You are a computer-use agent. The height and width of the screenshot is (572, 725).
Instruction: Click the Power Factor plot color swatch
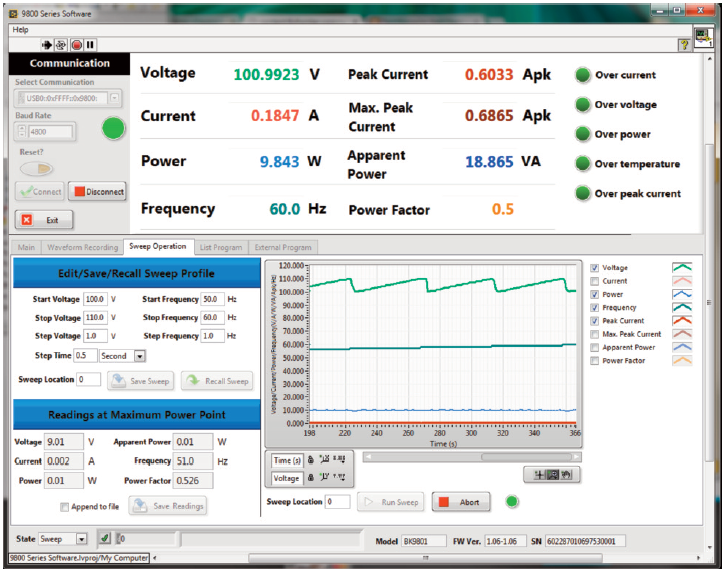point(683,361)
